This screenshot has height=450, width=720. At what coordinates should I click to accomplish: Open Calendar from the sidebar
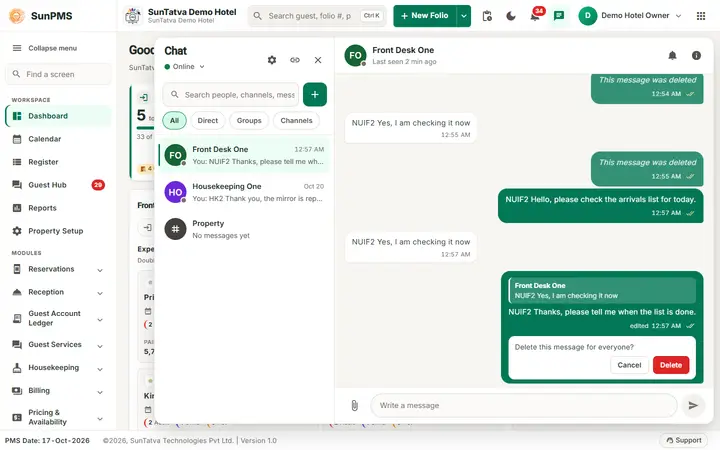coord(58,139)
